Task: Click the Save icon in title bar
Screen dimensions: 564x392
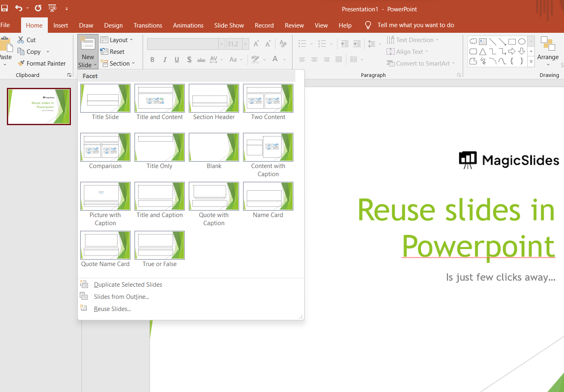Action: pyautogui.click(x=4, y=8)
